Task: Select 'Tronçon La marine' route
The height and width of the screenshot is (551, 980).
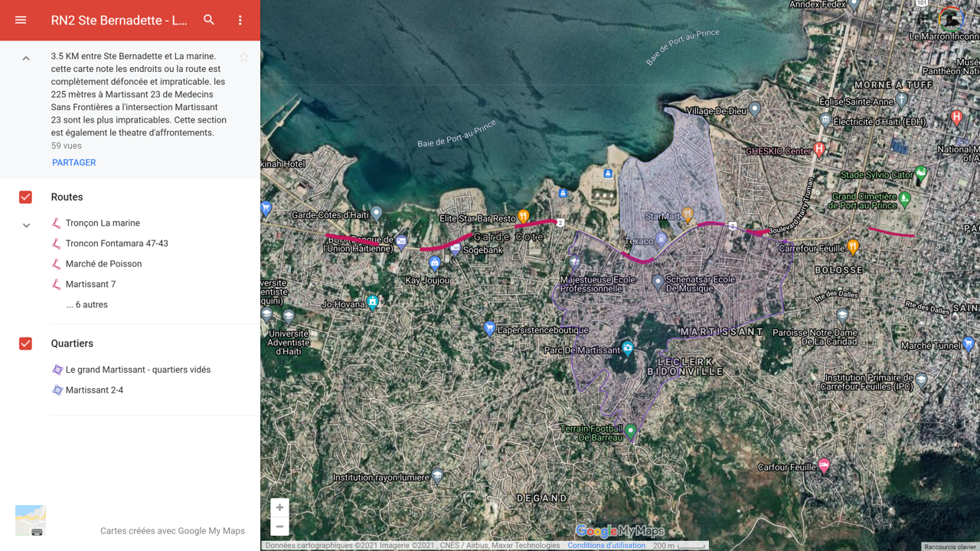Action: tap(103, 223)
